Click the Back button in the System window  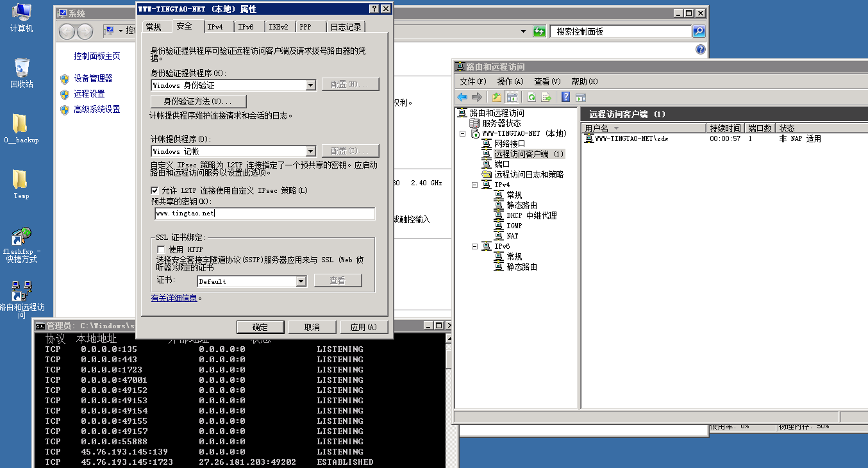coord(67,31)
